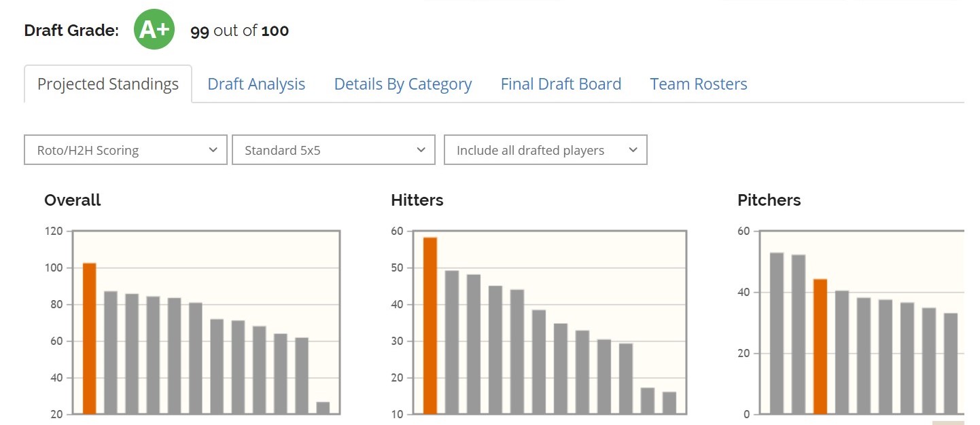Select the orange bar in Hitters chart

point(430,325)
